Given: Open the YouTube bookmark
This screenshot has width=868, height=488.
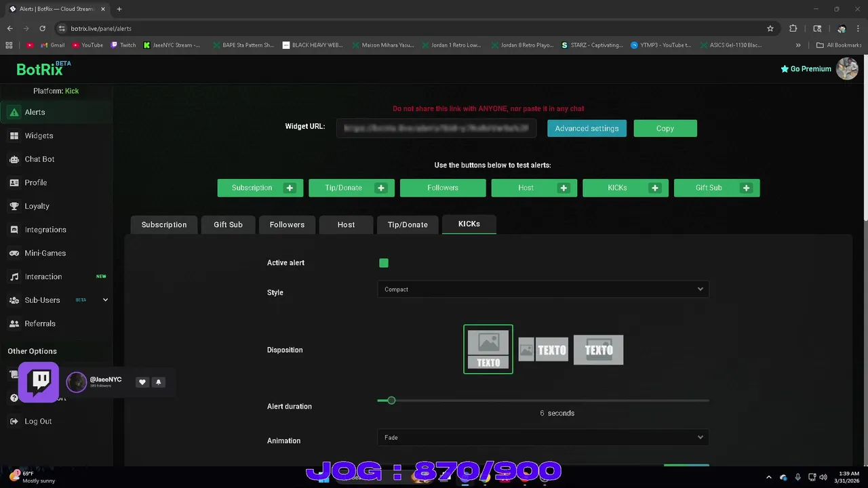Looking at the screenshot, I should 87,45.
